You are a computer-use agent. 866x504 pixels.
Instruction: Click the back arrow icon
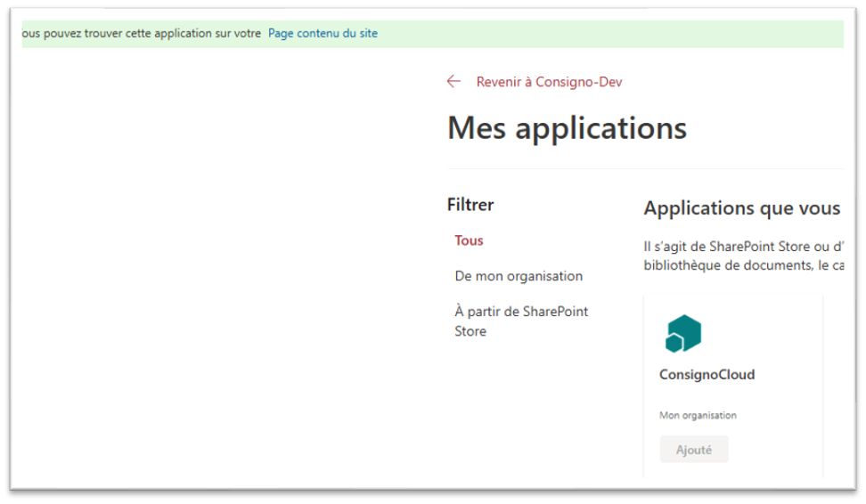pyautogui.click(x=453, y=82)
